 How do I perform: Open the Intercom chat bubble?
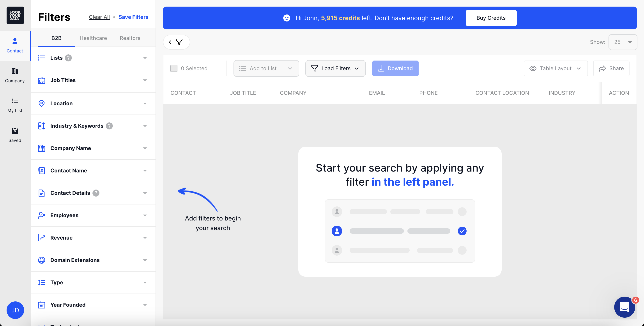pyautogui.click(x=625, y=307)
